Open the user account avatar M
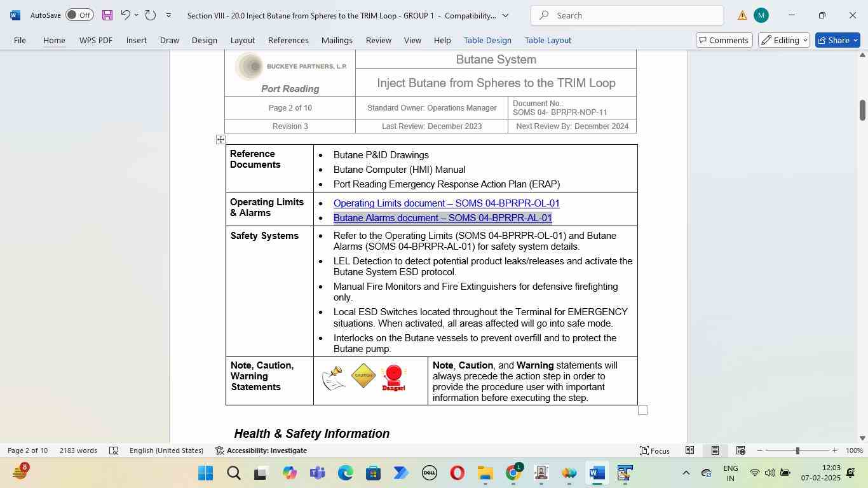This screenshot has height=488, width=868. tap(761, 15)
